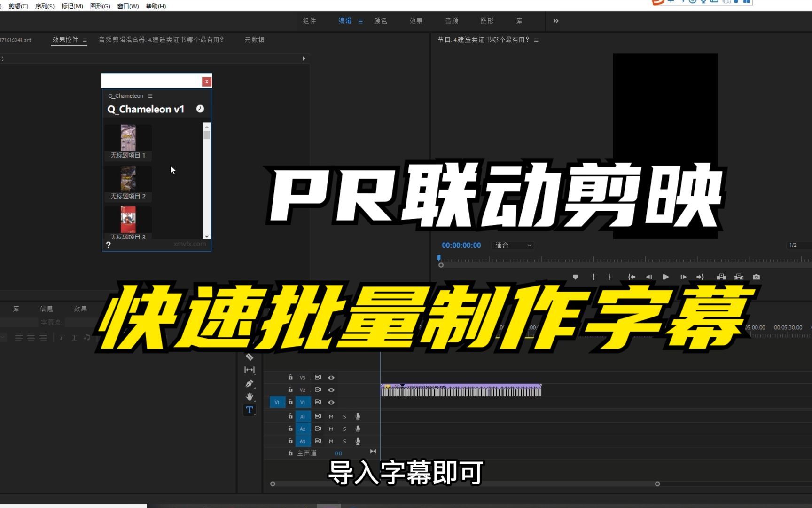Toggle sync lock on track V3
812x508 pixels.
coord(318,377)
